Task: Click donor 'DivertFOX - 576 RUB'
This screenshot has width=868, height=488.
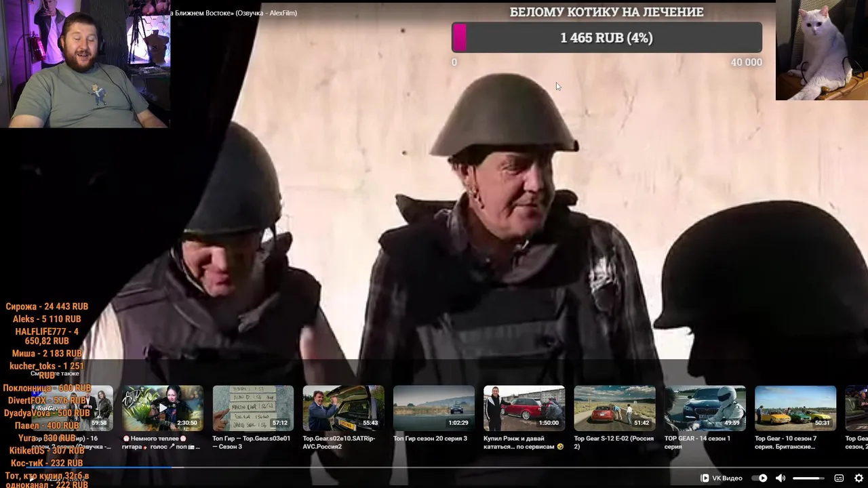Action: (x=47, y=401)
